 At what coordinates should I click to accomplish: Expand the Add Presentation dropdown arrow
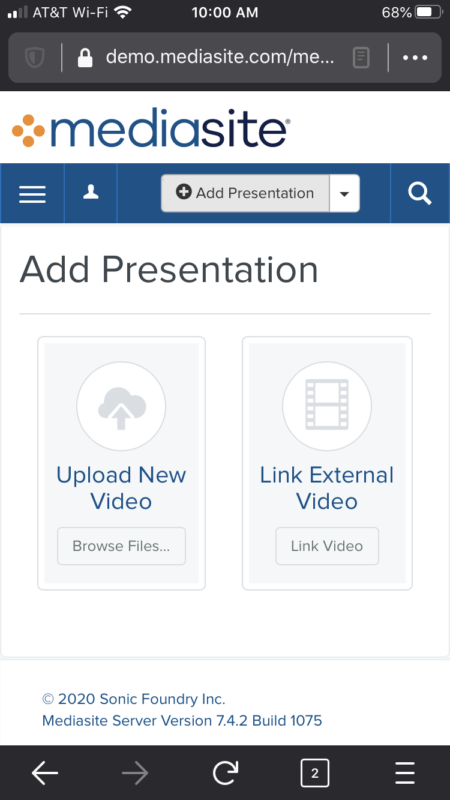pos(344,193)
